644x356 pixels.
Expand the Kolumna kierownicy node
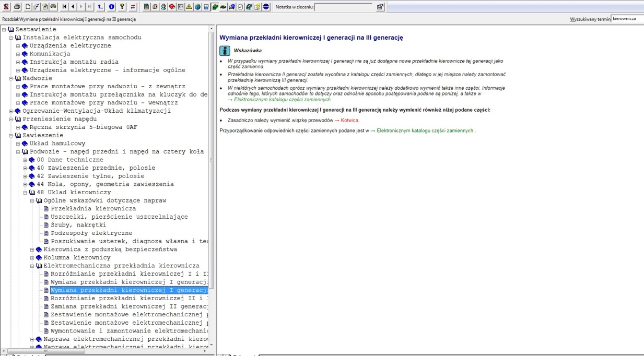coord(32,258)
